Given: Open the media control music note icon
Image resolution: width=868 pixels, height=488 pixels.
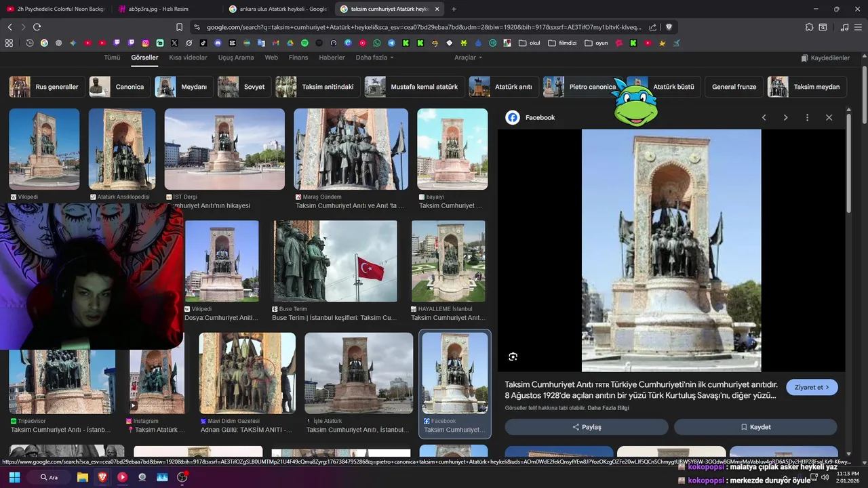Looking at the screenshot, I should click(844, 27).
